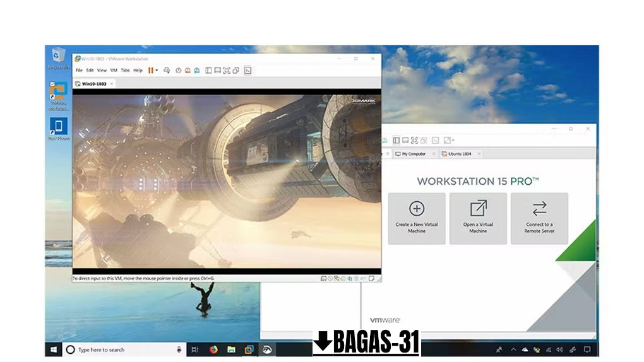This screenshot has height=362, width=644.
Task: Open the View menu
Action: click(x=102, y=70)
